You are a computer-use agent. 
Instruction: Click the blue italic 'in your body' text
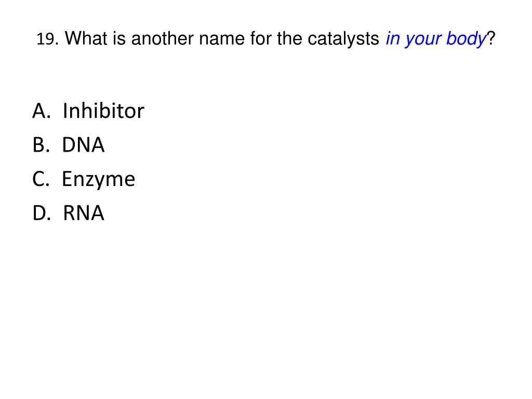point(436,38)
